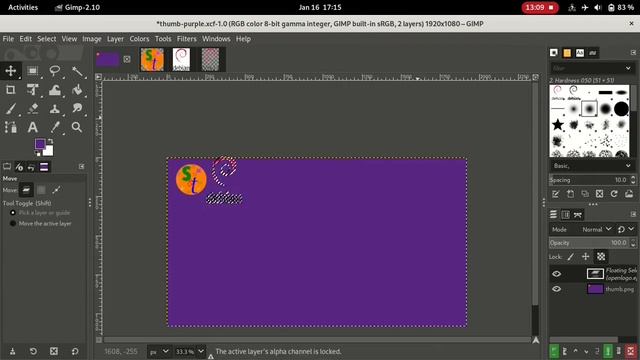
Task: Select the Clone stamp tool
Action: click(55, 109)
